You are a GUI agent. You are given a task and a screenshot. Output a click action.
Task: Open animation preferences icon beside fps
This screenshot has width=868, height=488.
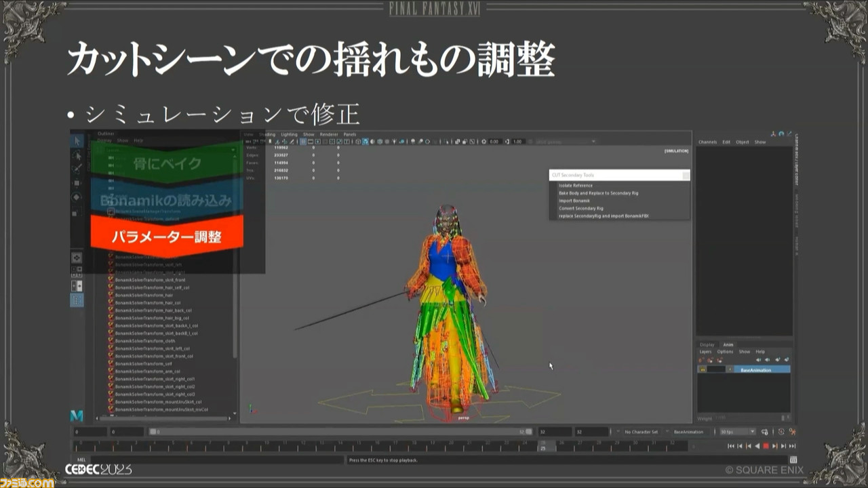[x=793, y=432]
